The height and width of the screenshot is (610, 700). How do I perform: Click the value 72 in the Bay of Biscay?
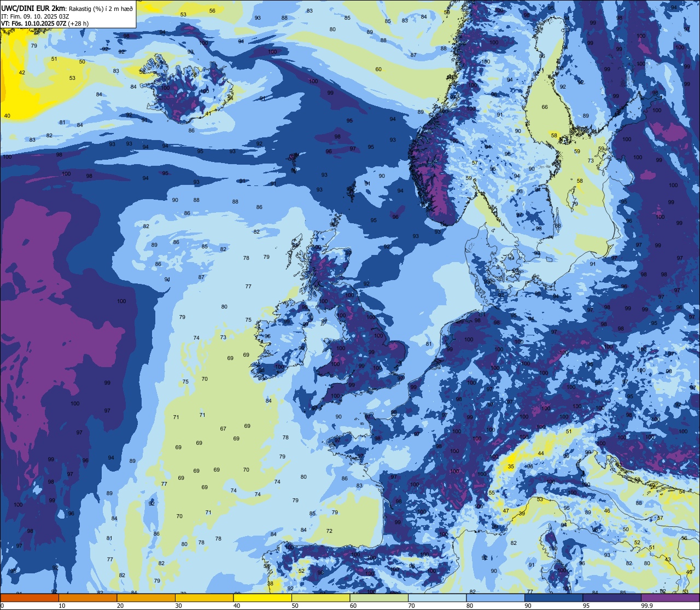click(x=329, y=531)
